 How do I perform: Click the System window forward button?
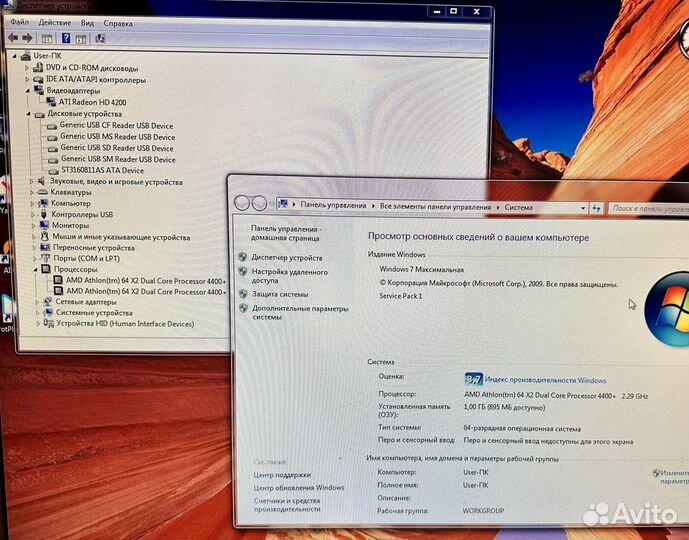tap(259, 203)
